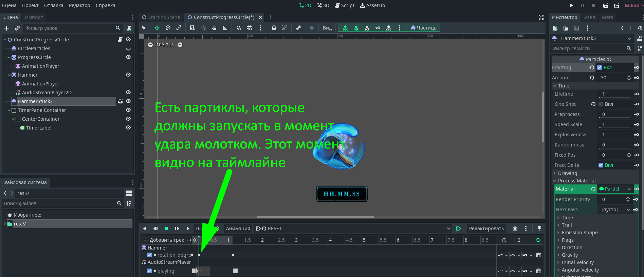Screen dimensions: 644x277
Task: Create new resource in Inspector
Action: click(555, 28)
